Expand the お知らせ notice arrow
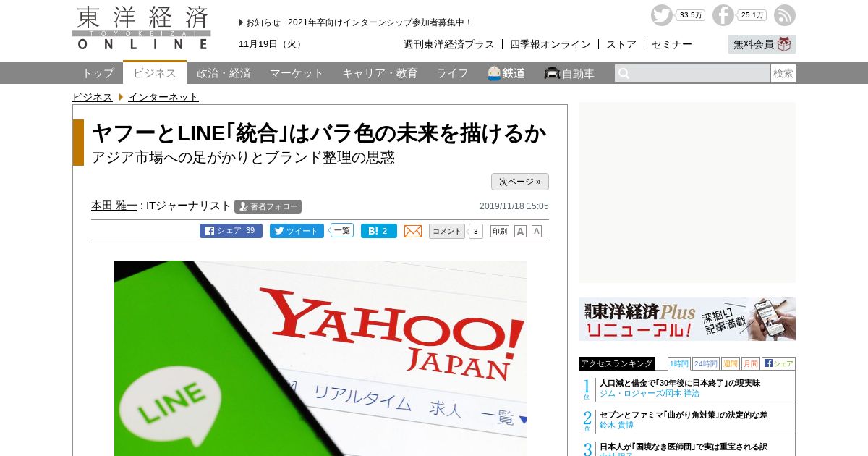 pos(241,22)
